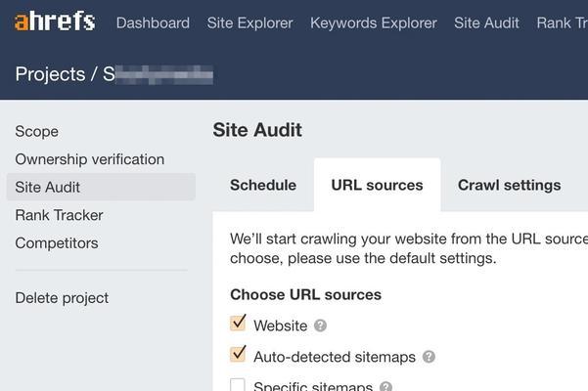Open Site Explorer in top navigation
Screen dimensions: 588x391
[x=249, y=22]
